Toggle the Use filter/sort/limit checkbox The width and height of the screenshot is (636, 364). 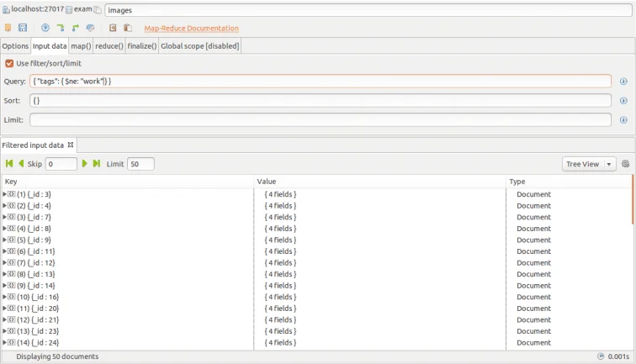[9, 63]
